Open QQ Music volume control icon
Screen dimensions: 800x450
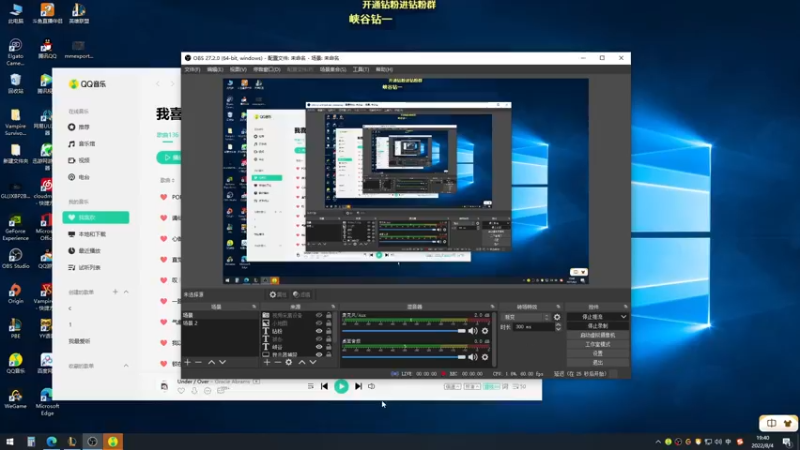pyautogui.click(x=371, y=386)
